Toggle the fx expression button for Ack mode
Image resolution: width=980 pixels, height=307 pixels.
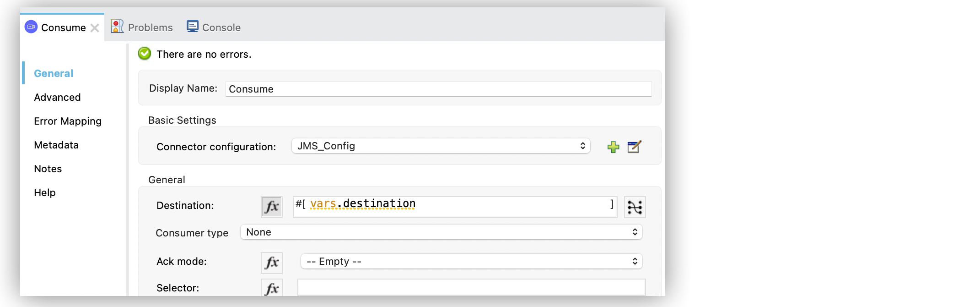[271, 263]
